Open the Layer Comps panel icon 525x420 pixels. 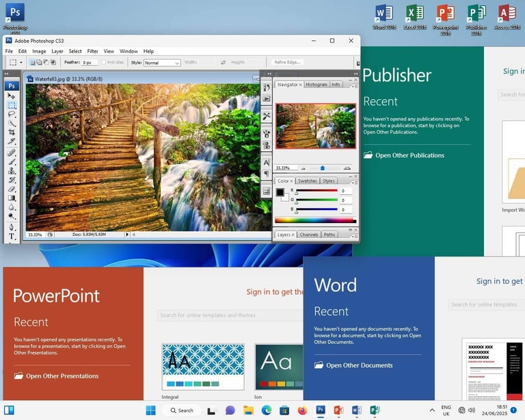click(267, 192)
